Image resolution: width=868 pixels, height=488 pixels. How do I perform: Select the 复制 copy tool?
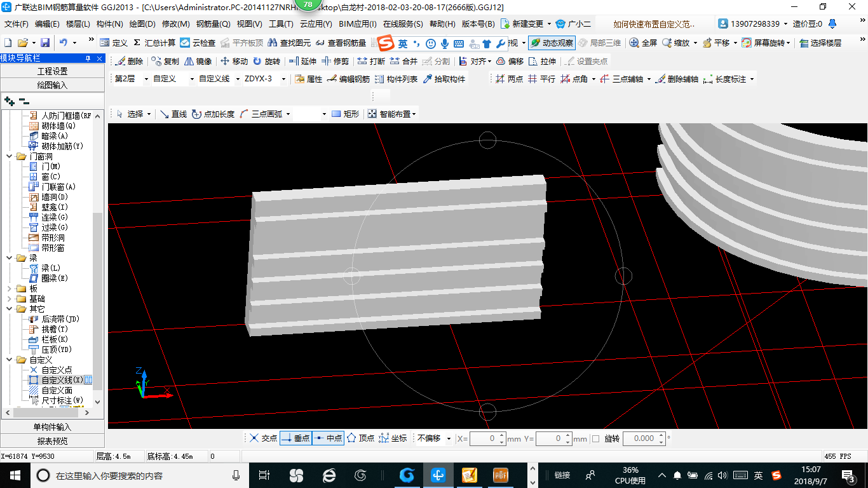coord(165,62)
